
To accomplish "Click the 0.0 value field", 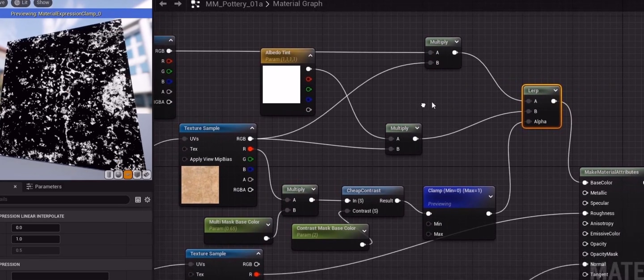I will point(36,228).
